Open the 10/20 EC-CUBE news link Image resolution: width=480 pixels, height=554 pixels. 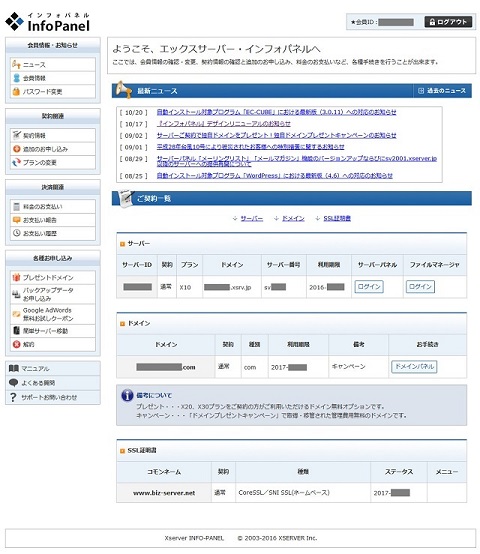[277, 112]
